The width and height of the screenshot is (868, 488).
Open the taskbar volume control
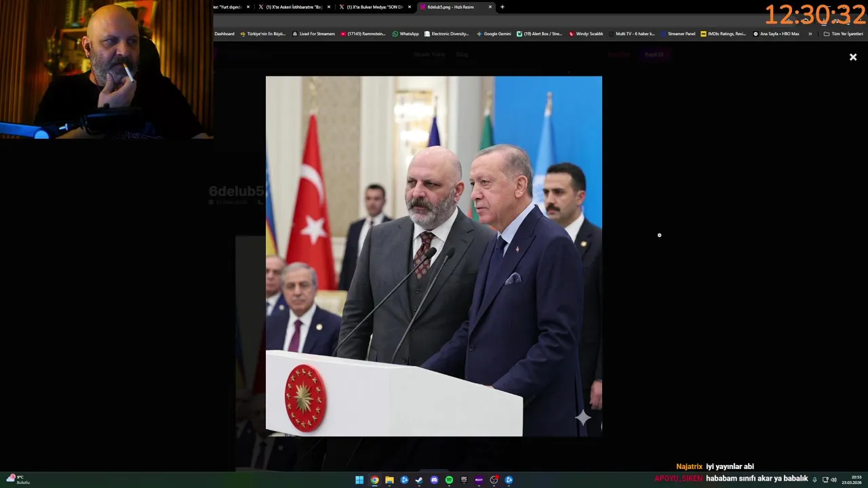pyautogui.click(x=833, y=480)
